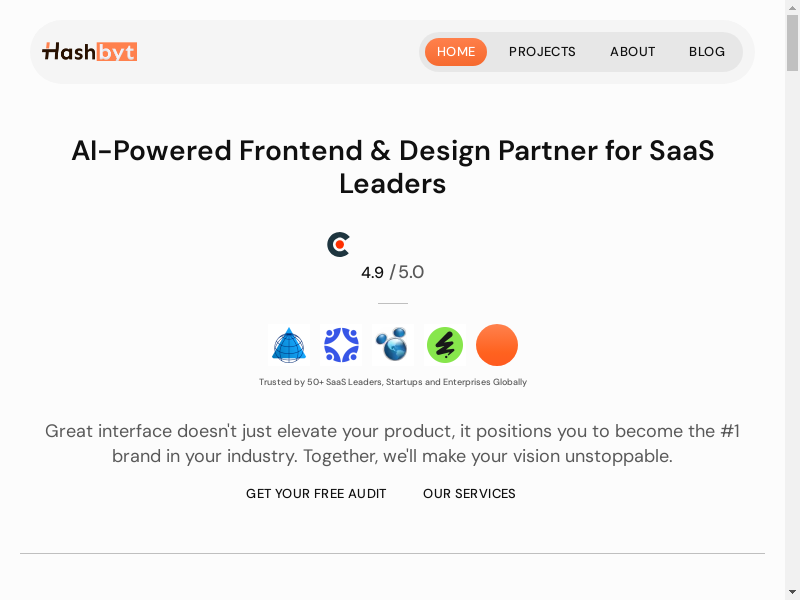Click the blue globe bubbles client logo
Image resolution: width=800 pixels, height=600 pixels.
392,345
